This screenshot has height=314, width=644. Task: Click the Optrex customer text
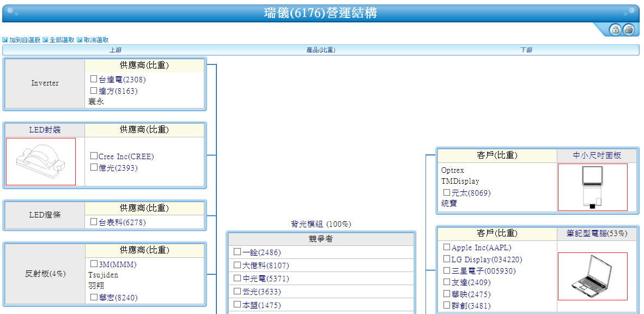(453, 170)
